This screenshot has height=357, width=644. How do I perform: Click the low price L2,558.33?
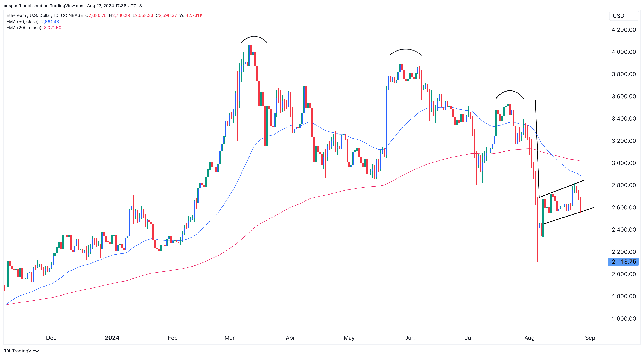tap(143, 15)
